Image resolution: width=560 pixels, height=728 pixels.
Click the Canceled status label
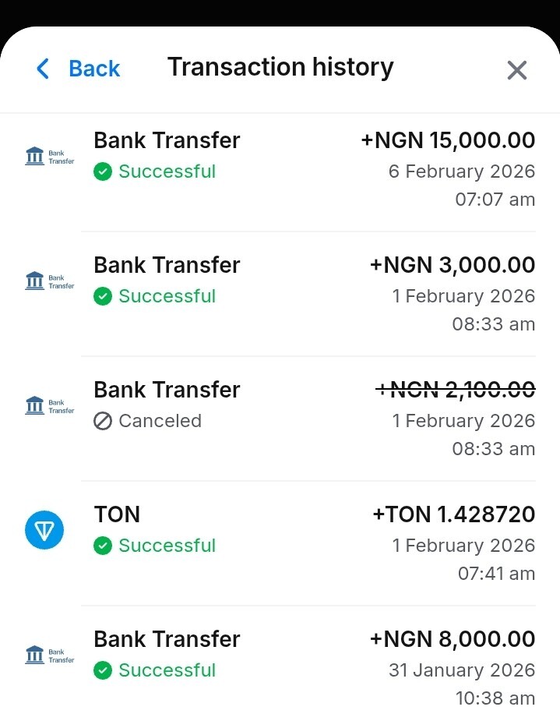160,421
